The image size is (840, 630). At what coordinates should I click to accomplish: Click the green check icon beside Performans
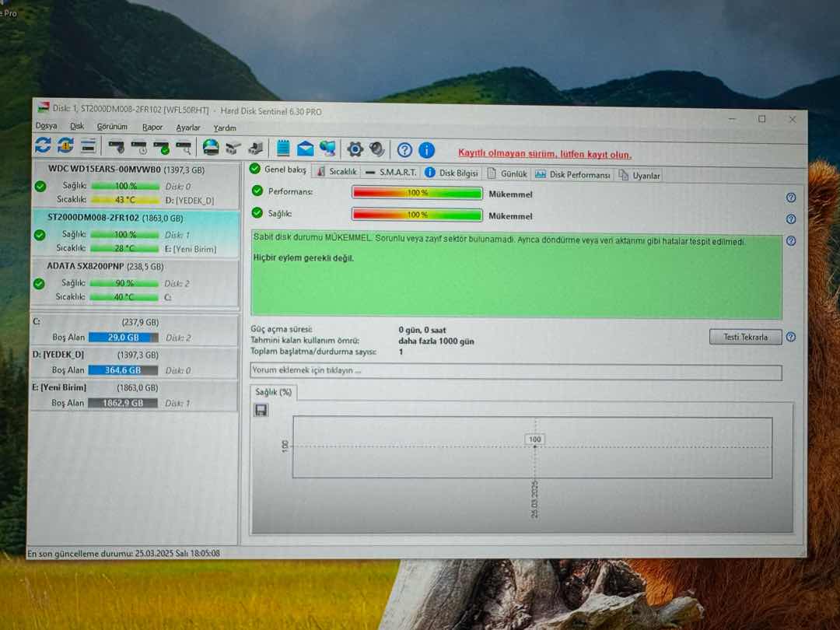tap(257, 191)
